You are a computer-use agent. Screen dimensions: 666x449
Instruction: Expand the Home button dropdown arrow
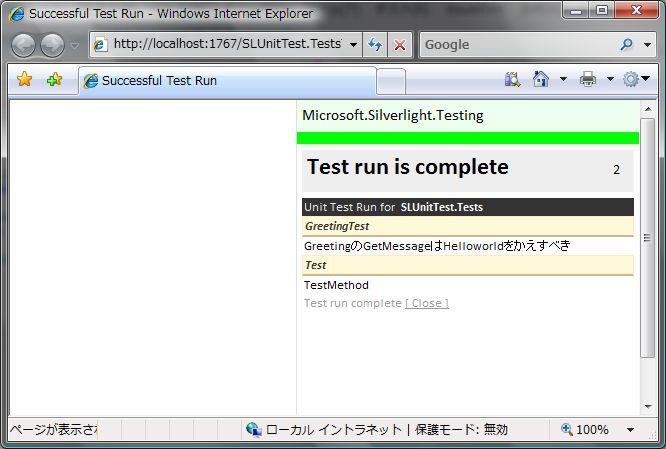point(563,79)
